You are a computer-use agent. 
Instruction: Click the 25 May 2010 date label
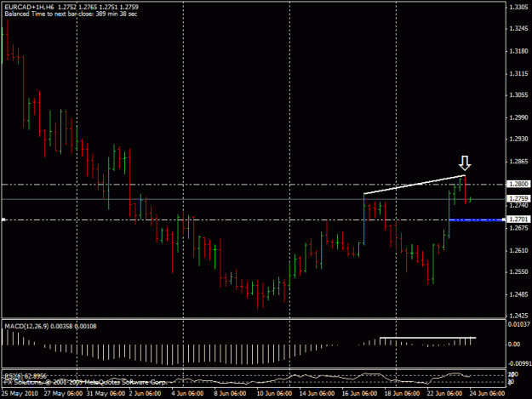[x=20, y=393]
